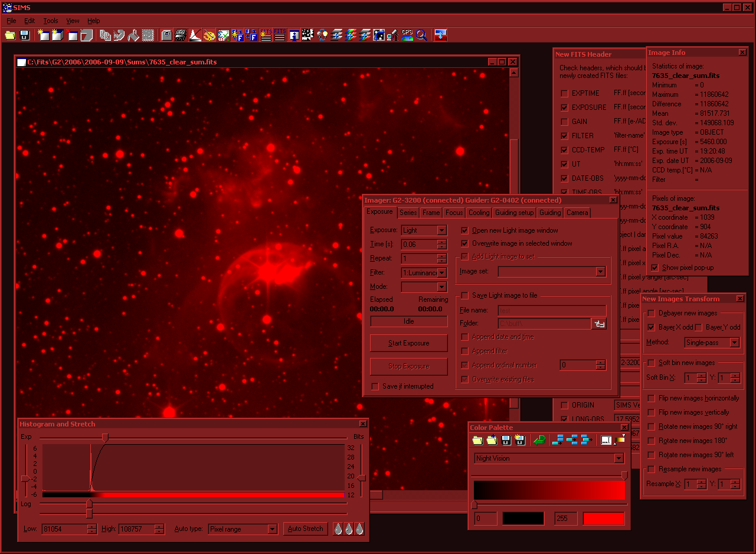Click the gradient editor icon in Color Palette
The image size is (756, 554).
(x=620, y=440)
